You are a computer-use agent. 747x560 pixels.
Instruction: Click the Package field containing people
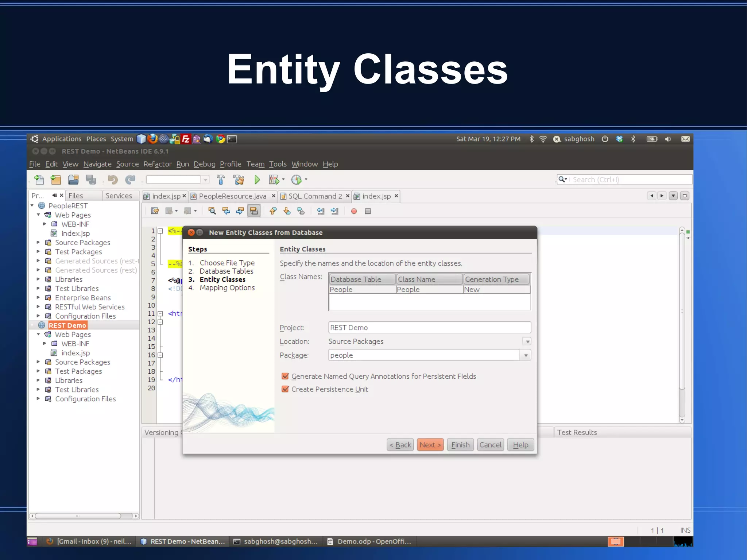[x=424, y=355]
